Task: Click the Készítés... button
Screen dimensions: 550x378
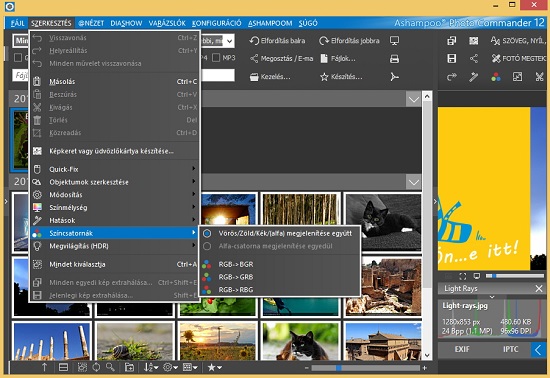Action: 341,77
